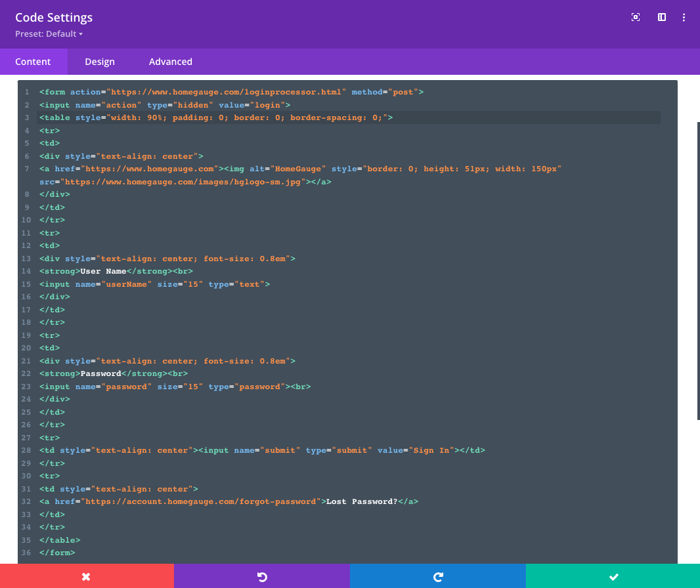This screenshot has width=700, height=588.
Task: Click the homegauge.com anchor href line
Action: click(300, 169)
